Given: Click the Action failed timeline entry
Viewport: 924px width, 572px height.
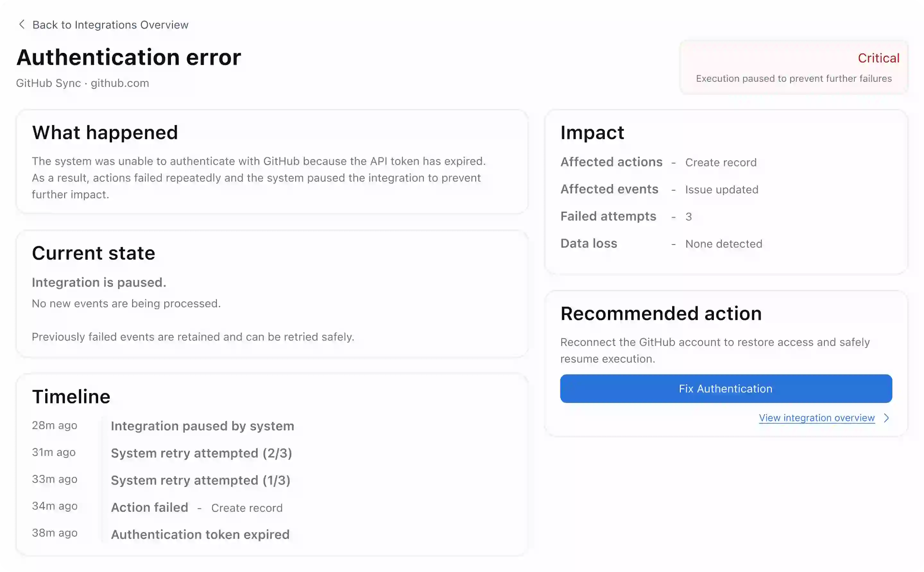Looking at the screenshot, I should [150, 507].
